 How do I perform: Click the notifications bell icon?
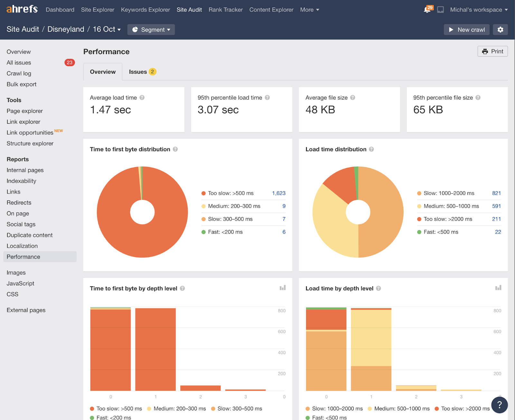(x=426, y=9)
